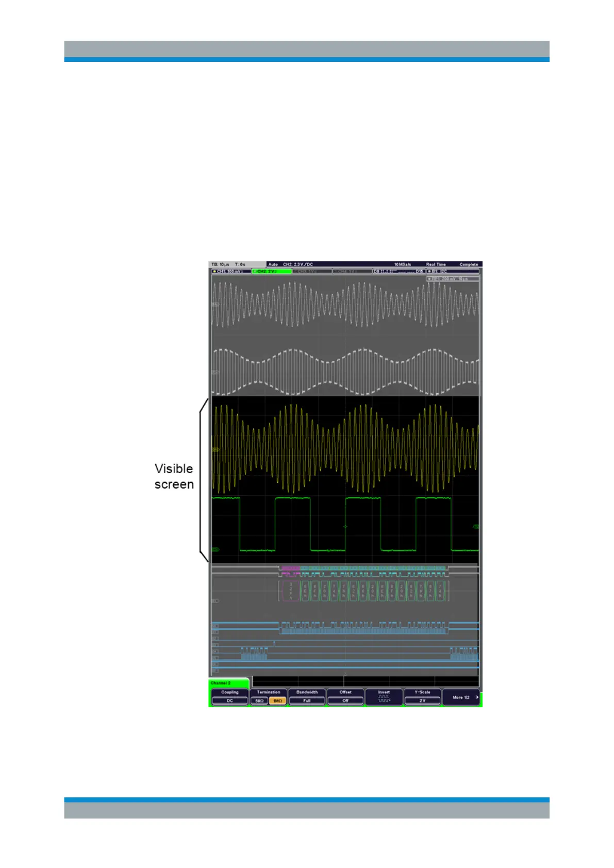614x868 pixels.
Task: Select the Channel 2 menu tab
Action: [229, 683]
